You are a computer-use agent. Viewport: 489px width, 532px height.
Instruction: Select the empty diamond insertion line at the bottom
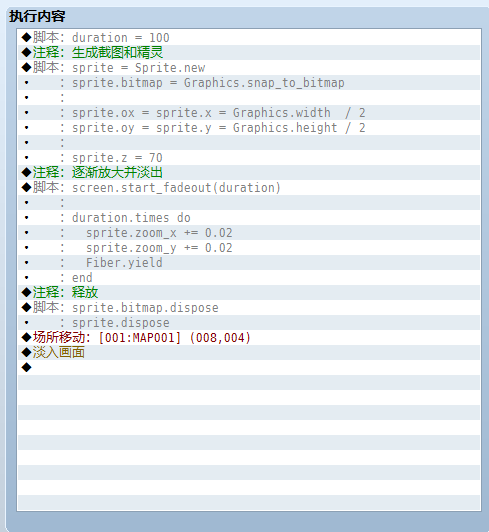(x=249, y=367)
